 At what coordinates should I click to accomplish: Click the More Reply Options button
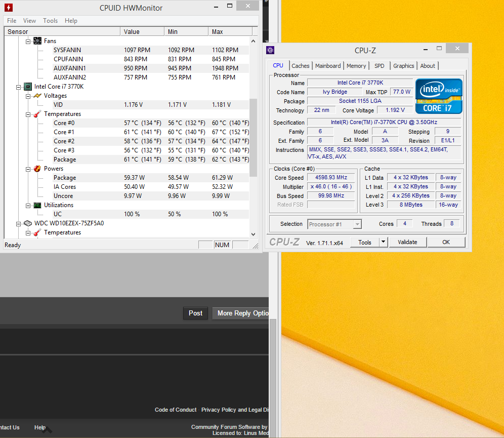240,313
